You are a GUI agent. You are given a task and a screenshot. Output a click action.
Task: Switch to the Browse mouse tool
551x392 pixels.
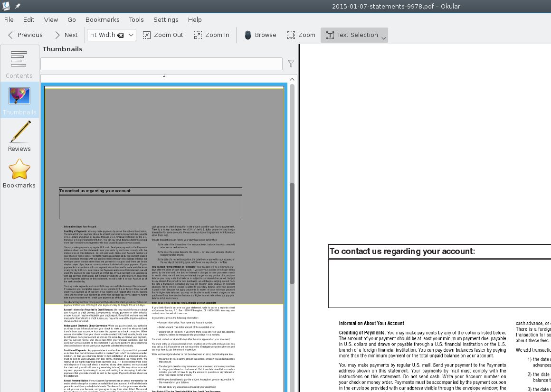[260, 35]
